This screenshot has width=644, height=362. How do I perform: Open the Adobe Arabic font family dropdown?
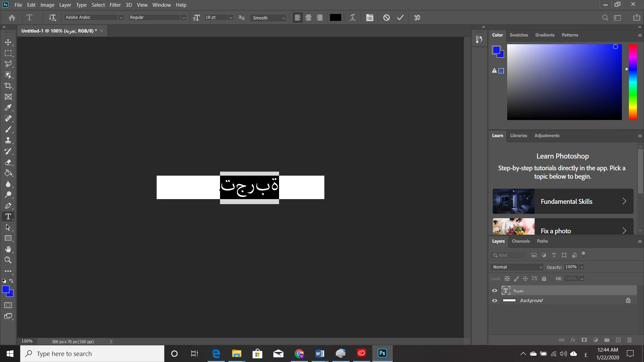(x=121, y=18)
